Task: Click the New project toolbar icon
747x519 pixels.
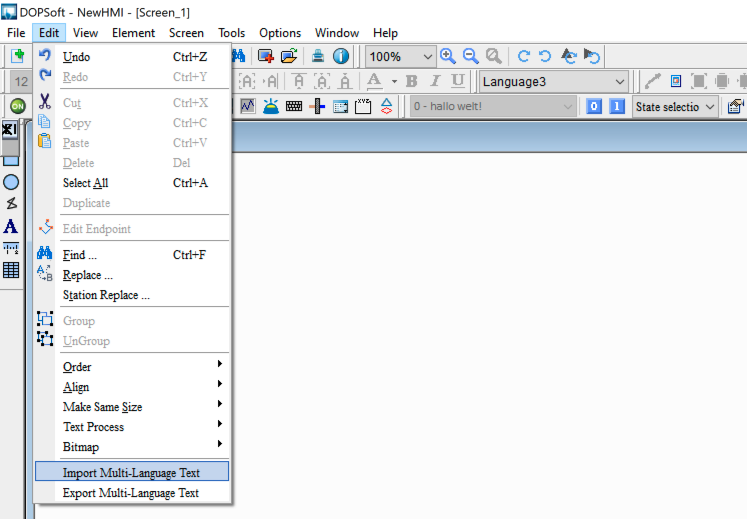Action: [18, 56]
